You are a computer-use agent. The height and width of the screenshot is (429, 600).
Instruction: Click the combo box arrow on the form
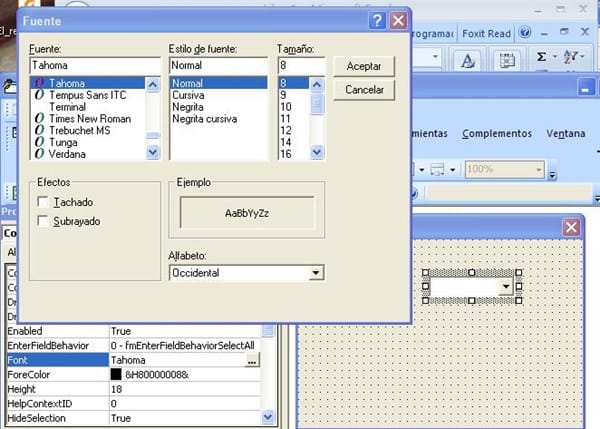click(506, 286)
